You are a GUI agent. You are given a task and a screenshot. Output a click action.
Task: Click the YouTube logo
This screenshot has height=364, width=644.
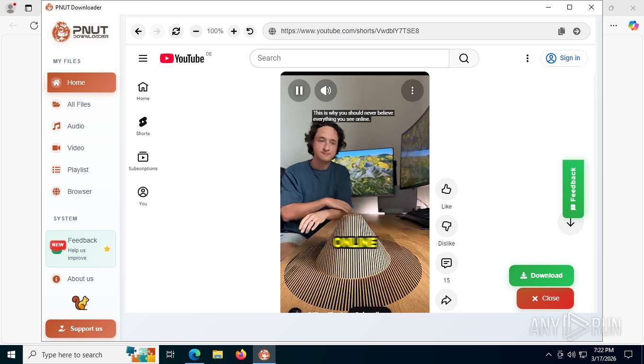pos(182,58)
